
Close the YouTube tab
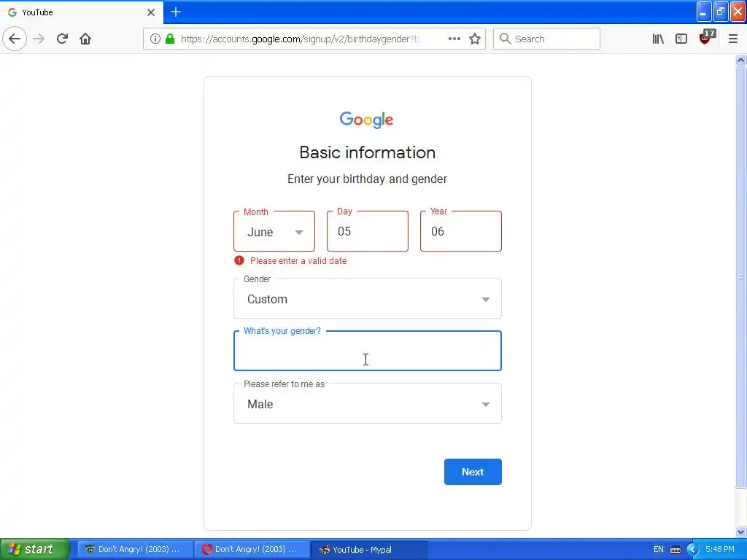pos(150,12)
